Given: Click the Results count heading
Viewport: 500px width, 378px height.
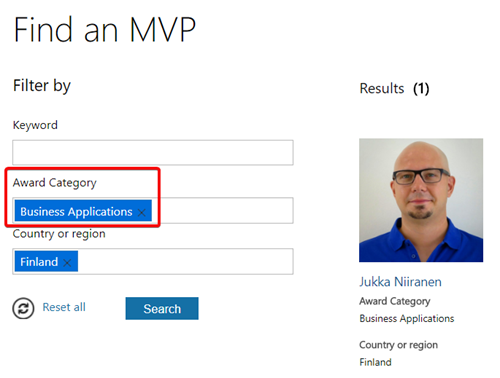Looking at the screenshot, I should click(394, 88).
